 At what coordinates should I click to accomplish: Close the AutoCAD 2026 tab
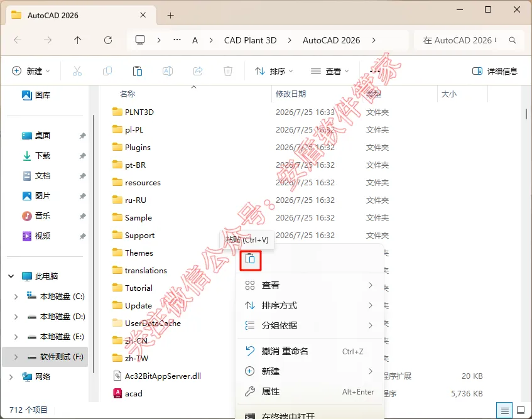point(143,15)
